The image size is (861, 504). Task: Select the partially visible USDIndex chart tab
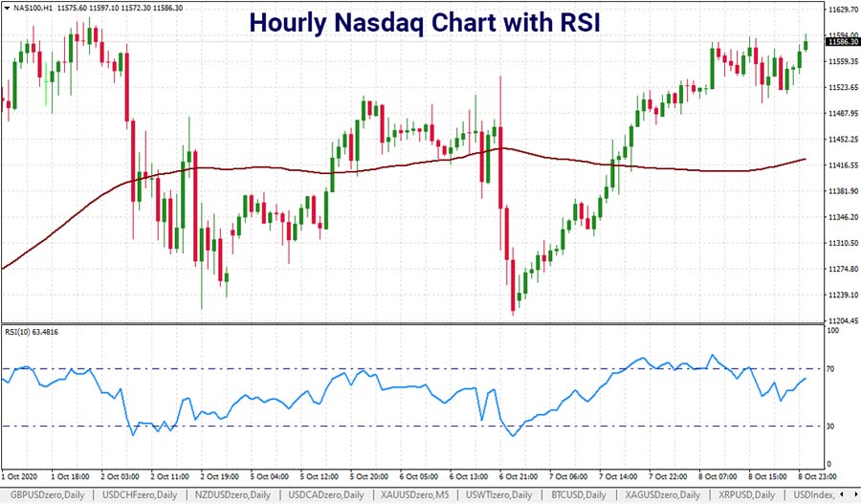pyautogui.click(x=814, y=494)
